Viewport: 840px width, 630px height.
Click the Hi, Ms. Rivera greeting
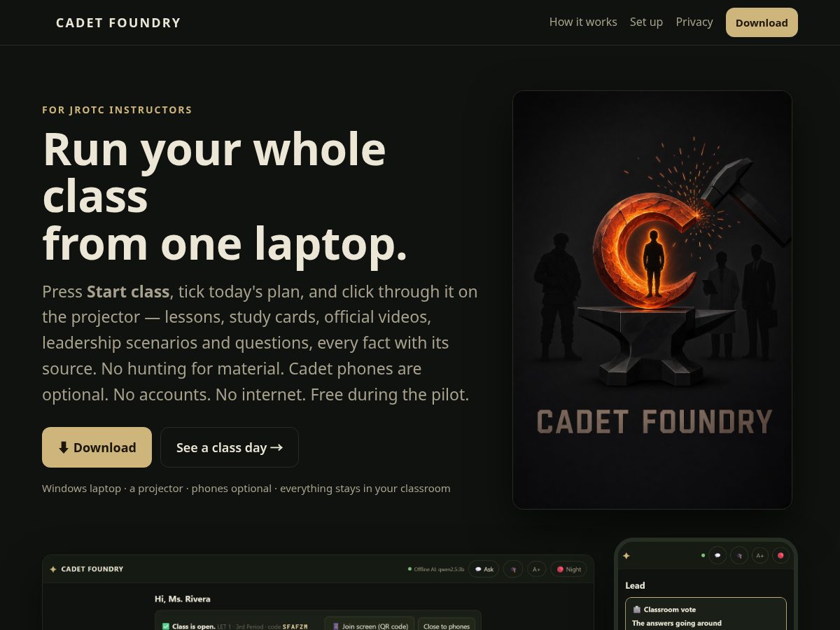pos(183,599)
